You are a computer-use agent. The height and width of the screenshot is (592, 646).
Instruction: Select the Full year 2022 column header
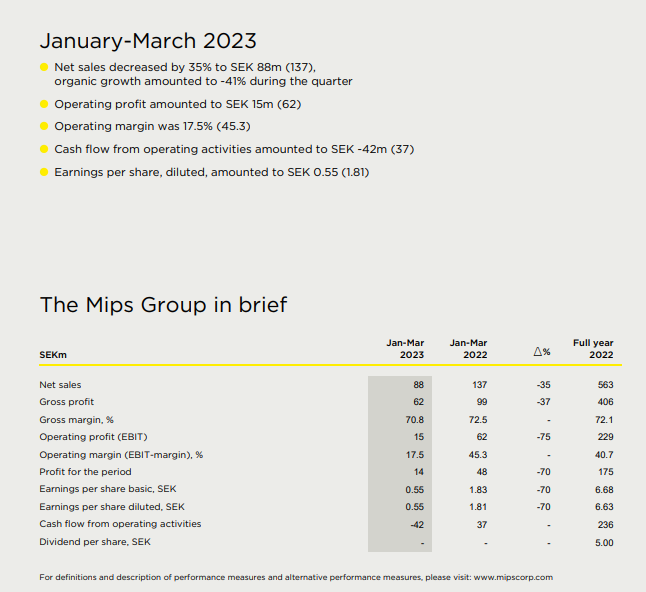click(x=593, y=348)
